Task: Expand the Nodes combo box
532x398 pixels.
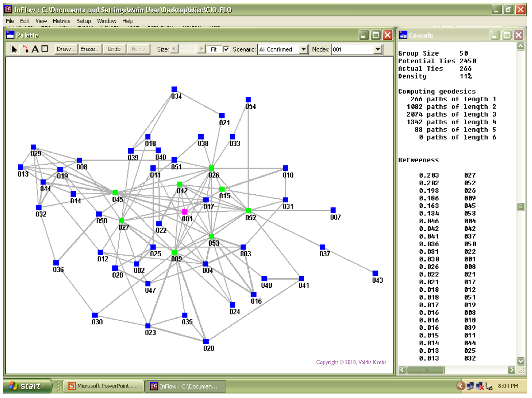Action: (x=378, y=50)
